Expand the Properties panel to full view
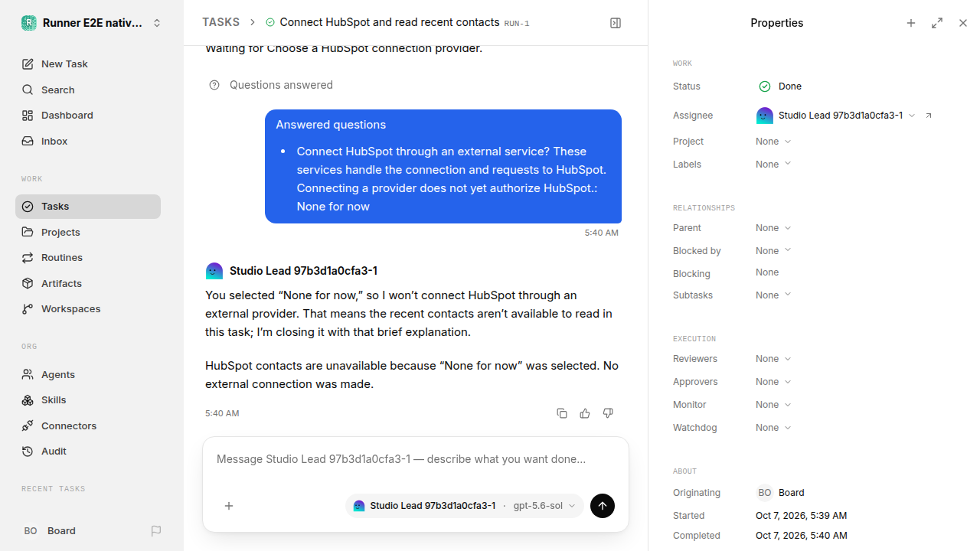Viewport: 980px width, 551px height. 937,23
